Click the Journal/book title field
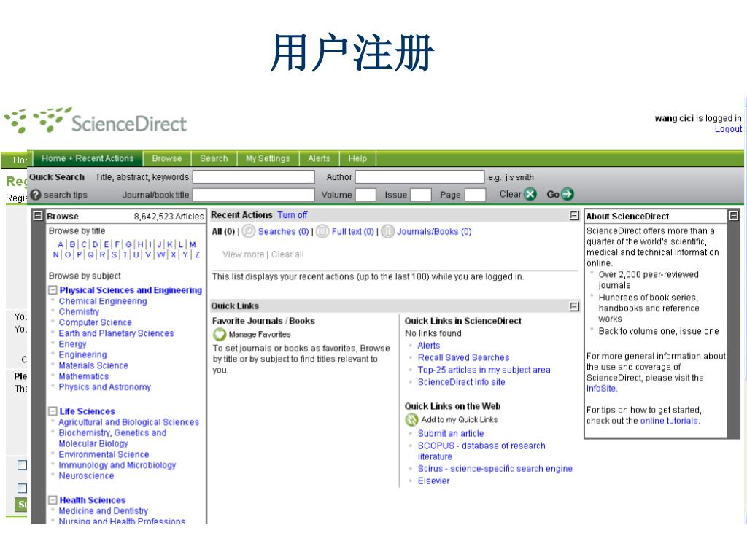The height and width of the screenshot is (560, 747). click(253, 195)
